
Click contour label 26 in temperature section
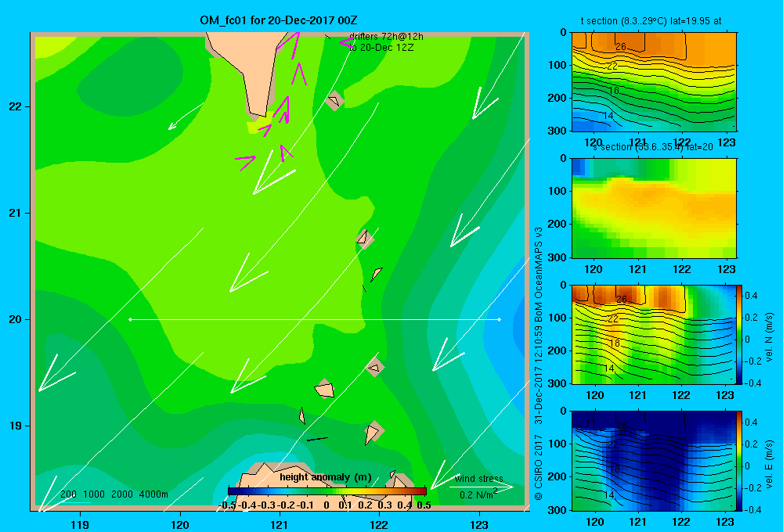click(x=621, y=46)
